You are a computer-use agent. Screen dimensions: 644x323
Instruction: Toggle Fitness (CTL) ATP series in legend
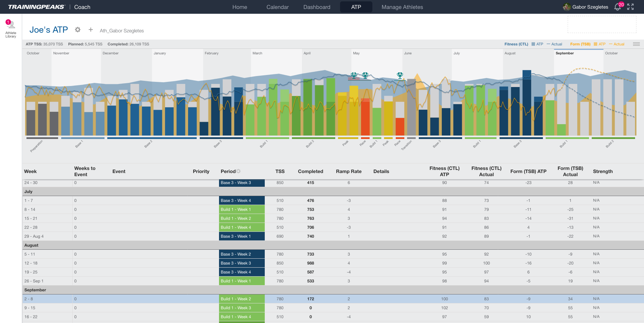click(537, 44)
